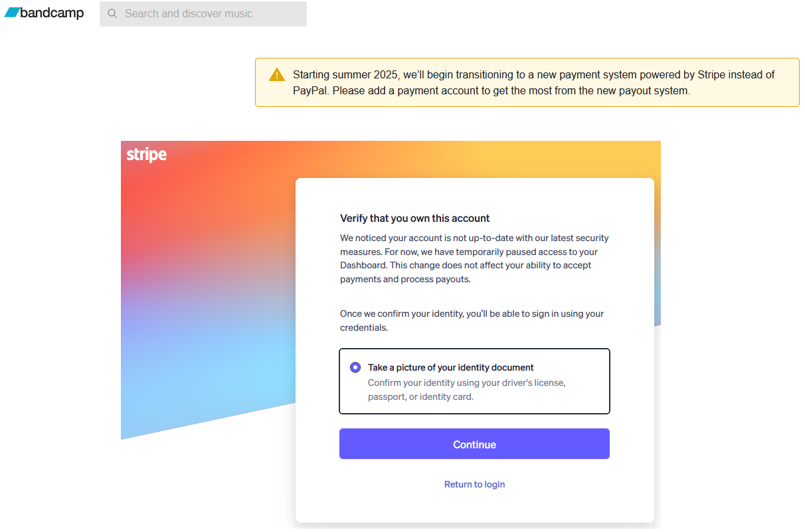Viewport: 805px width, 532px height.
Task: Continue with identity verification
Action: (x=474, y=444)
